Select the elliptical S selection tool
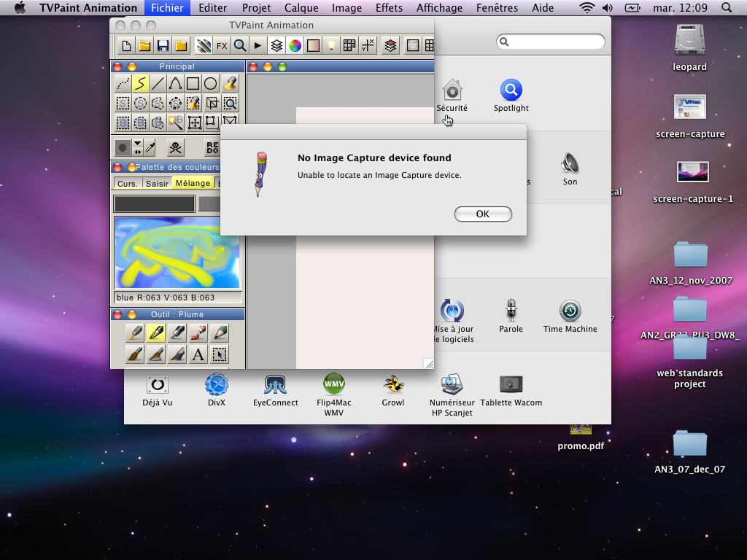The height and width of the screenshot is (560, 747). click(141, 103)
